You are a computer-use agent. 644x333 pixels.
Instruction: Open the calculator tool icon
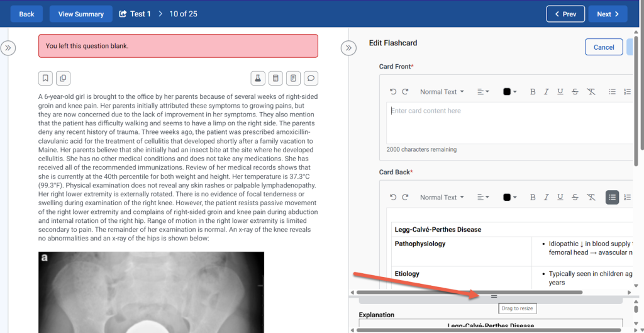coord(275,78)
